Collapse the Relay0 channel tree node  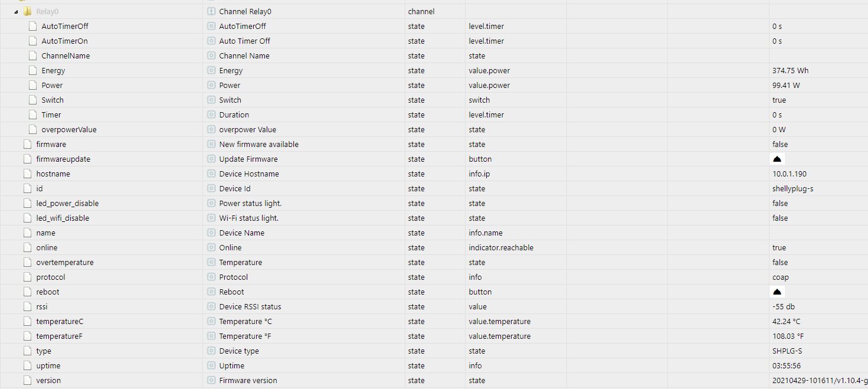[16, 12]
